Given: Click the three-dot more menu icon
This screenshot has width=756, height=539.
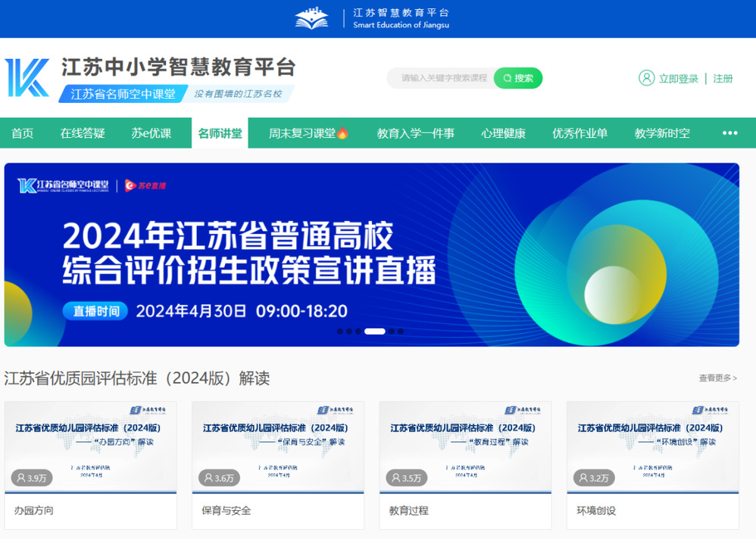Looking at the screenshot, I should click(729, 133).
